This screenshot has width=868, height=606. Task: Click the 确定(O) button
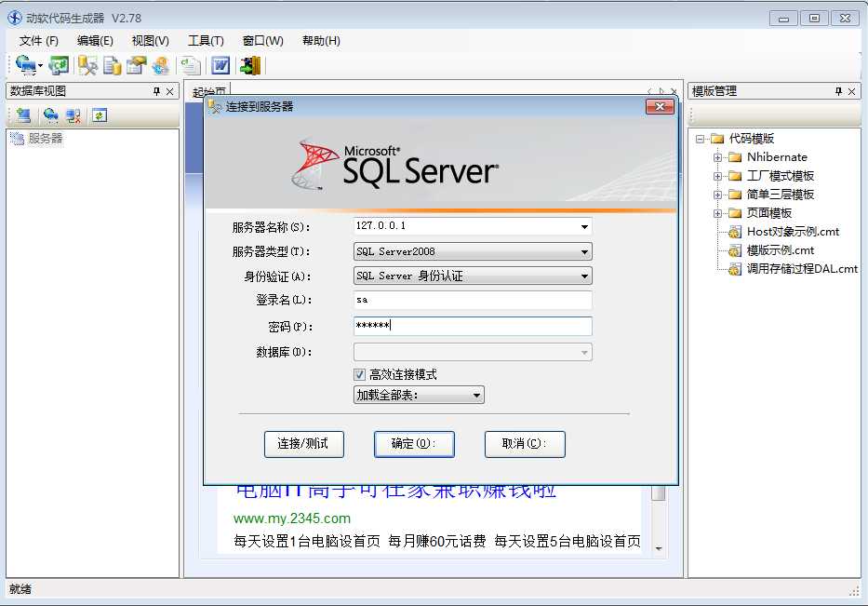pyautogui.click(x=414, y=444)
